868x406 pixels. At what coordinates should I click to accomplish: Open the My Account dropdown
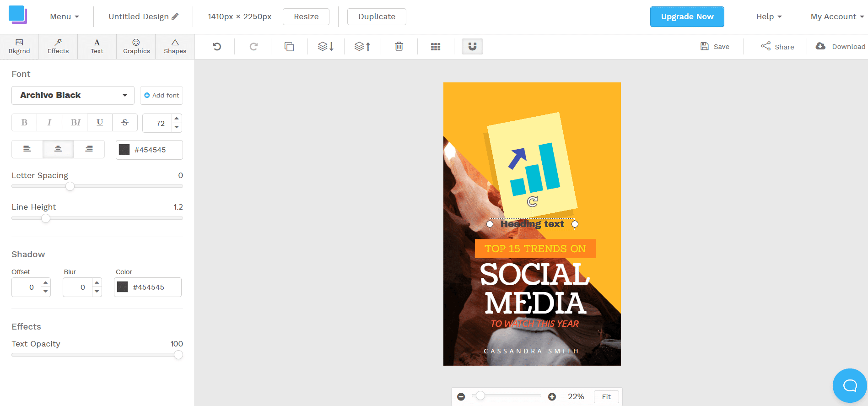(x=837, y=16)
